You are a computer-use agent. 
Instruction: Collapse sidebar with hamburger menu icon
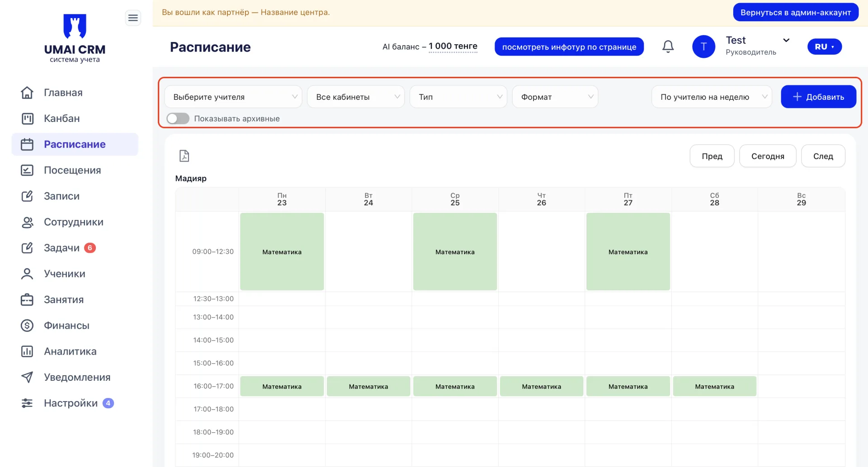click(133, 18)
